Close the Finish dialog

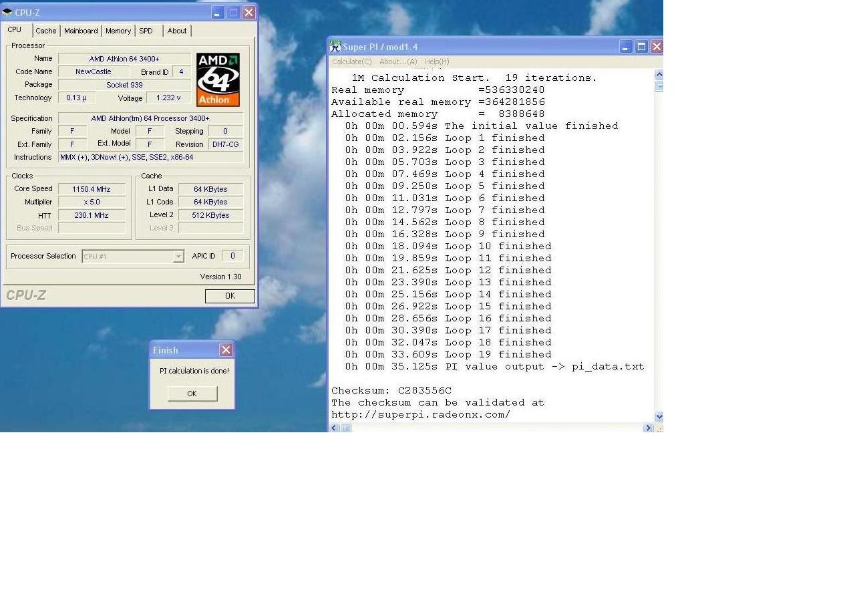(x=226, y=350)
